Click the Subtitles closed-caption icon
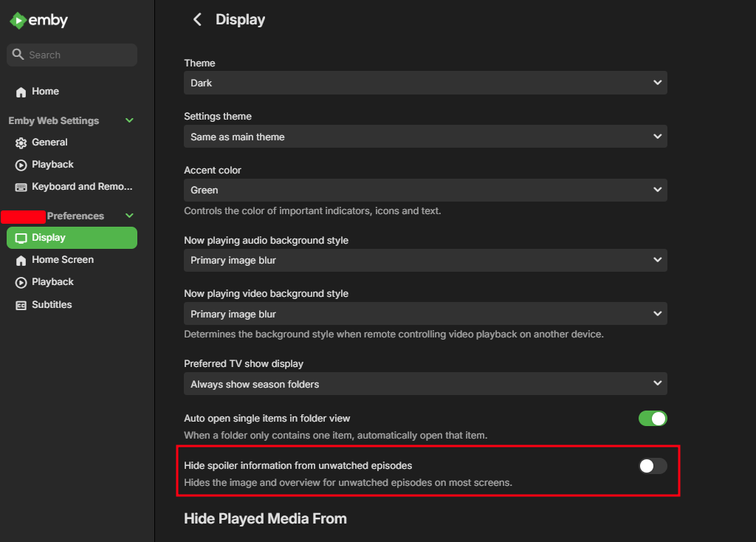 21,305
